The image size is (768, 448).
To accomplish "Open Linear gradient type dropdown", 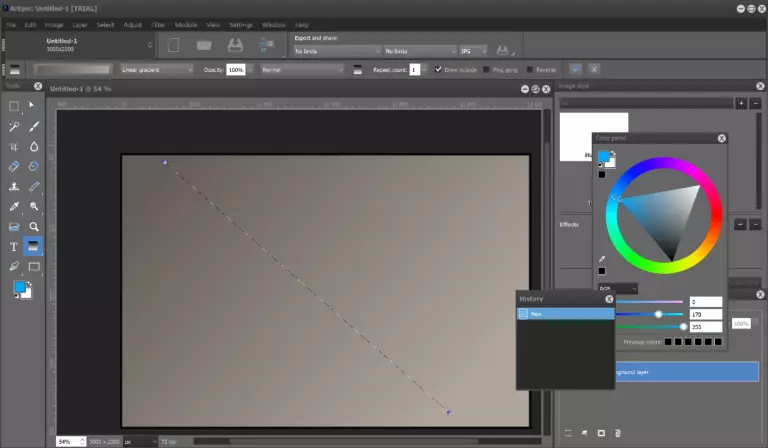I will tap(157, 70).
